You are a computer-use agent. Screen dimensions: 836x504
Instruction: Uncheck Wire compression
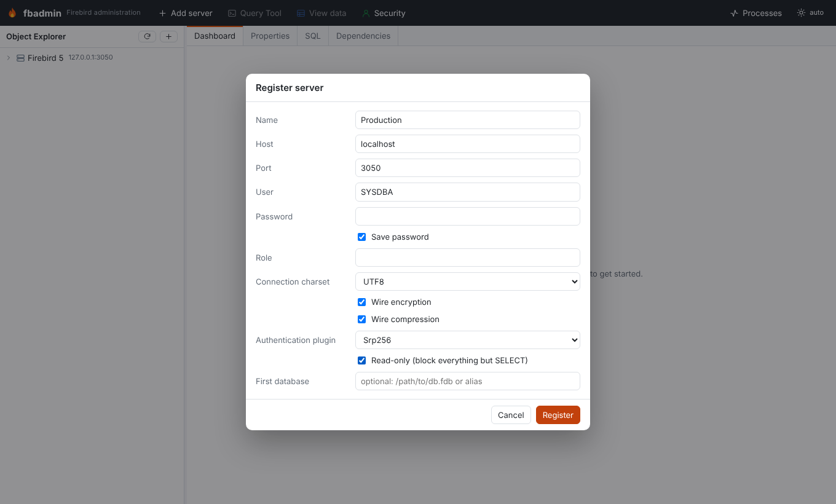point(362,319)
